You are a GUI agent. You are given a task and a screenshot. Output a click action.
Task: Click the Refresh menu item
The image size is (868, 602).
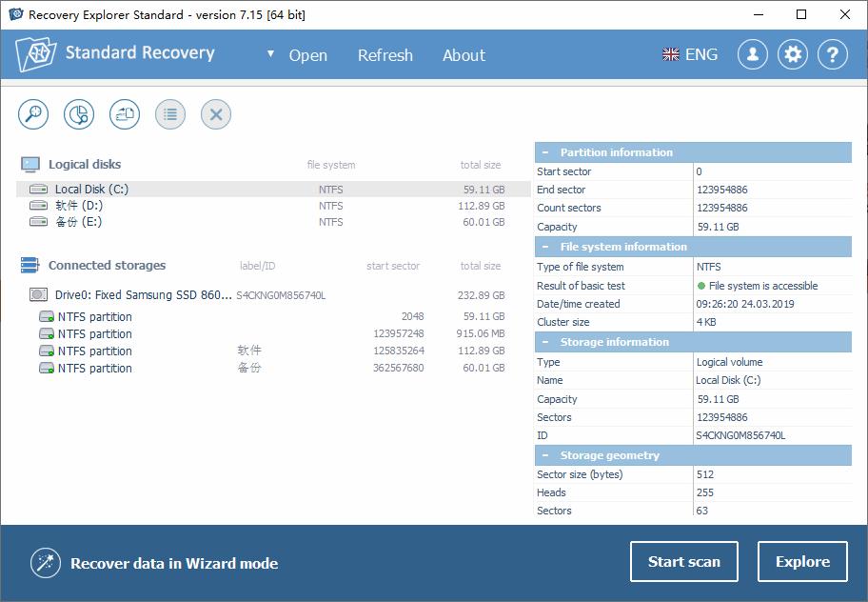[x=385, y=55]
